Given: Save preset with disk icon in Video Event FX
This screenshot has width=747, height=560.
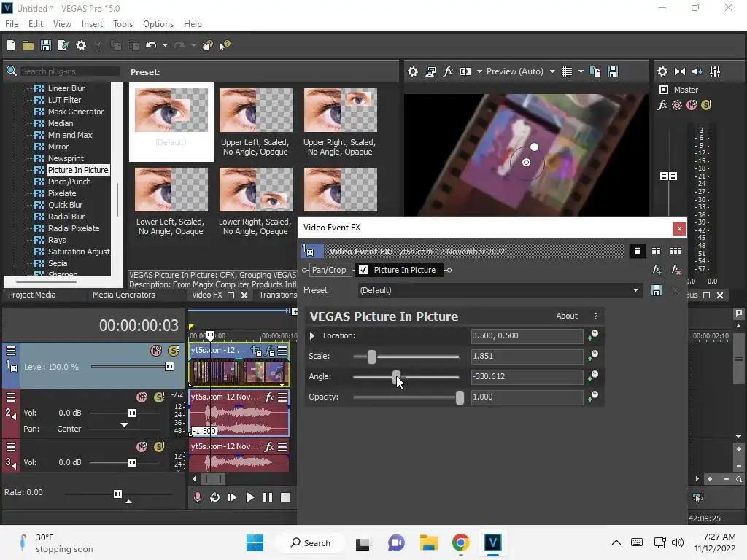Looking at the screenshot, I should tap(657, 290).
